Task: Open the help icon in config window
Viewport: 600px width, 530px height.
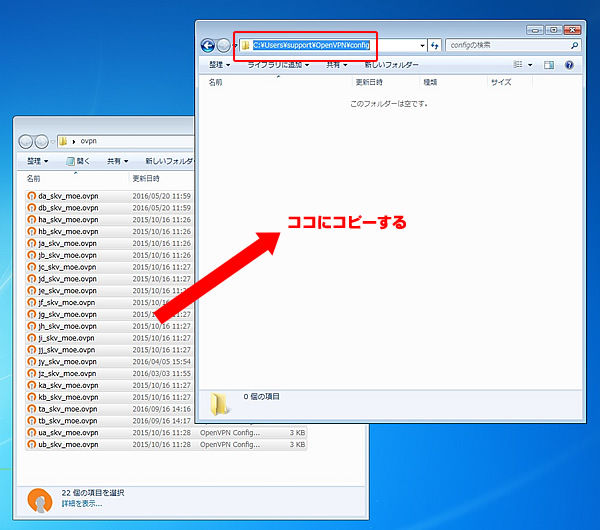Action: point(570,65)
